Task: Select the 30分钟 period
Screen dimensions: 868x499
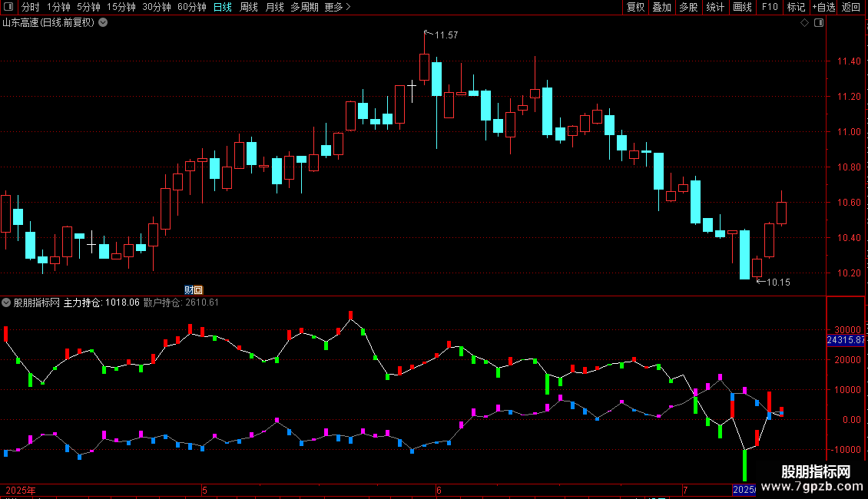Action: tap(157, 7)
